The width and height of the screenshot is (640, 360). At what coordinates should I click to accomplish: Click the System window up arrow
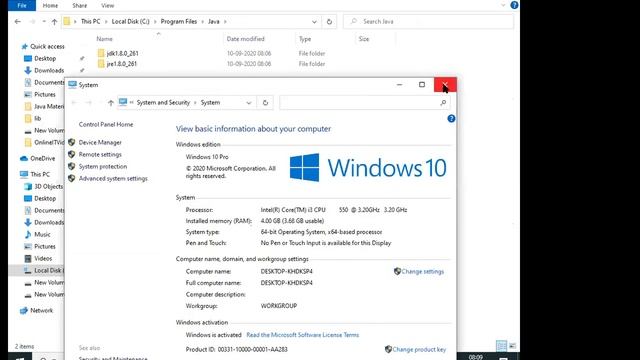pos(111,103)
